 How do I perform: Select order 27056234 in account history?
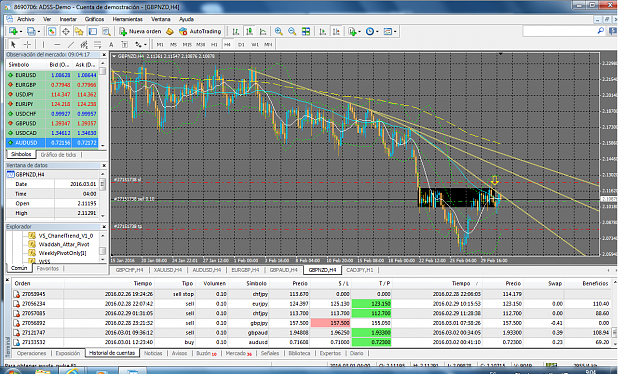(x=312, y=304)
